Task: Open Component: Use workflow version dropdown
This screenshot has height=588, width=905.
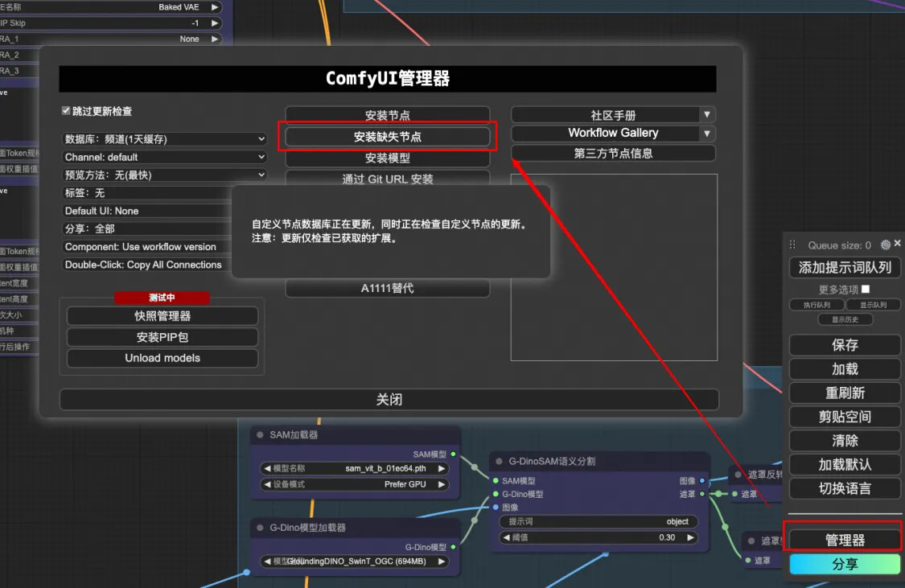Action: tap(147, 246)
